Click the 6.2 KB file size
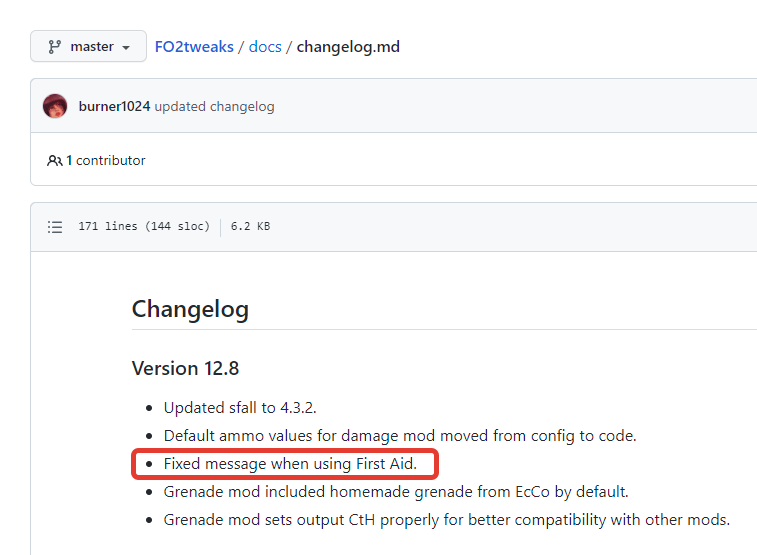Viewport: 757px width, 555px height. click(x=250, y=227)
